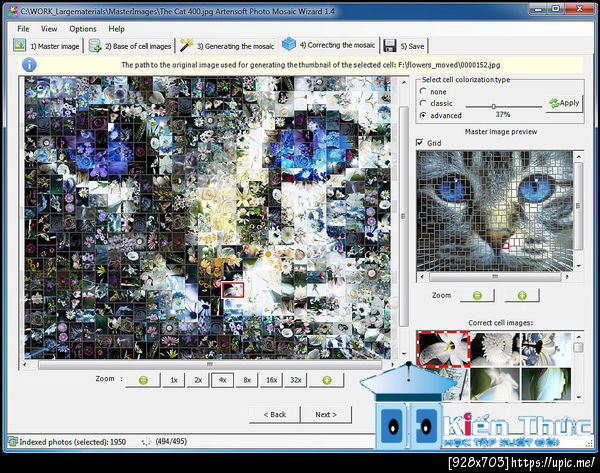This screenshot has height=473, width=600.
Task: Click the blue cubes Correcting the mosaic icon
Action: 289,44
